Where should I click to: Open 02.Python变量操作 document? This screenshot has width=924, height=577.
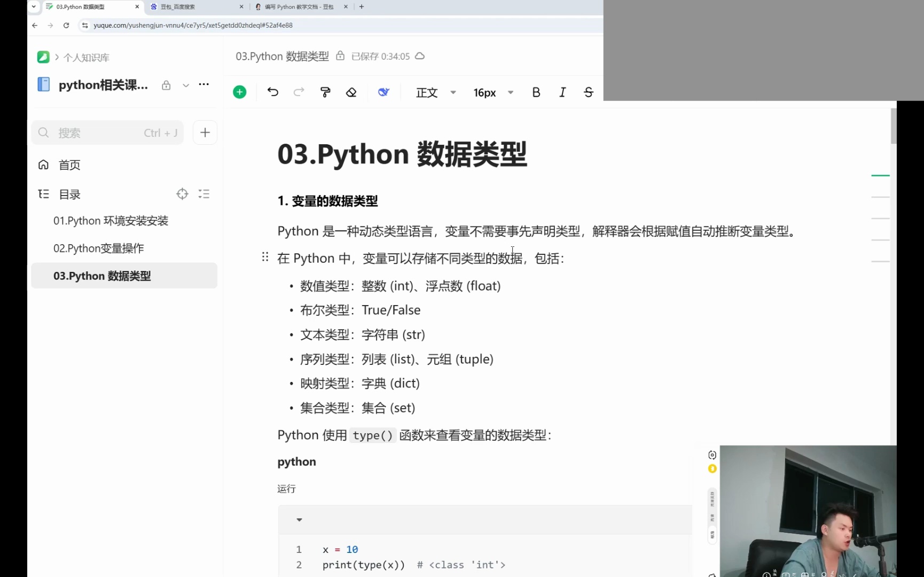pyautogui.click(x=99, y=248)
